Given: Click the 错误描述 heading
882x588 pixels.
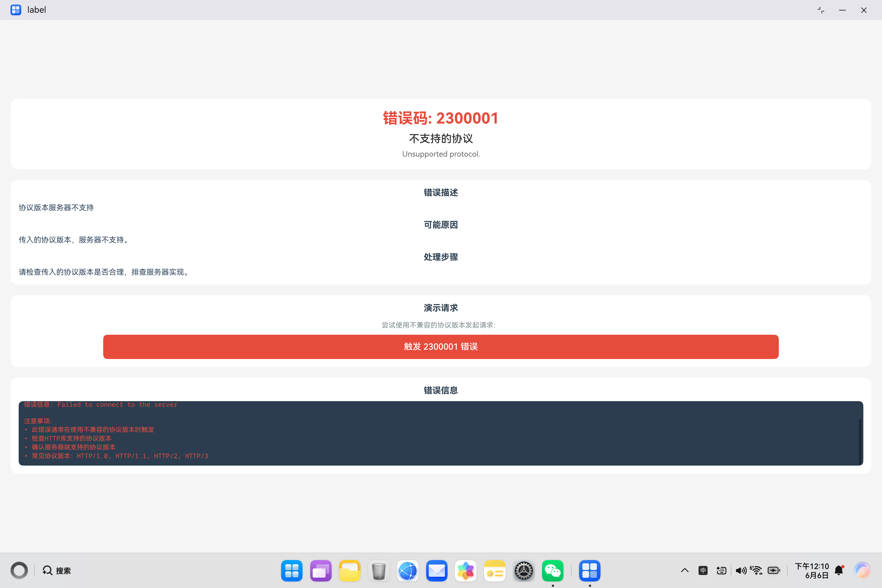Looking at the screenshot, I should point(441,193).
